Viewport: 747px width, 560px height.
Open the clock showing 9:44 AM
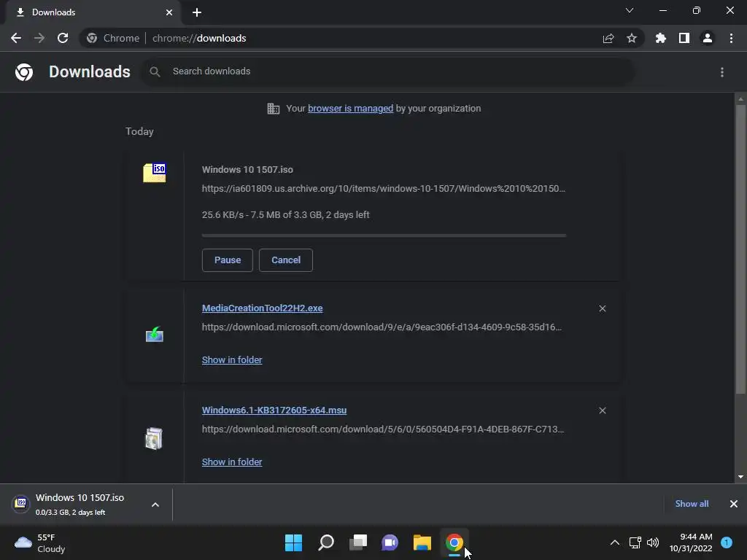tap(691, 542)
